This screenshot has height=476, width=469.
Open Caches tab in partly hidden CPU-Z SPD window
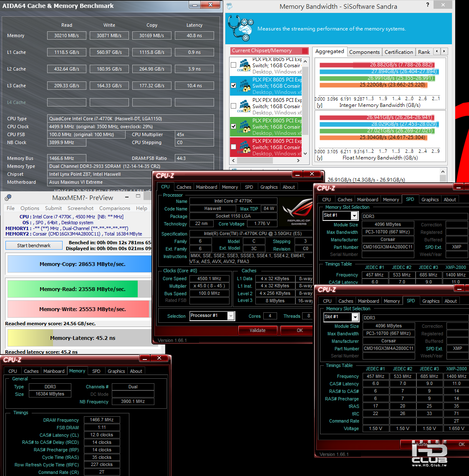click(x=345, y=200)
